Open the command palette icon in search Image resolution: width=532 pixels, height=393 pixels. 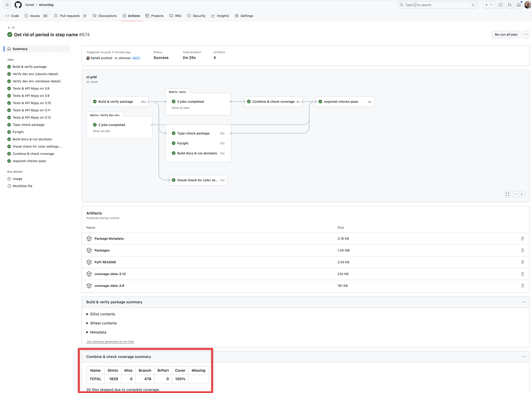[473, 5]
